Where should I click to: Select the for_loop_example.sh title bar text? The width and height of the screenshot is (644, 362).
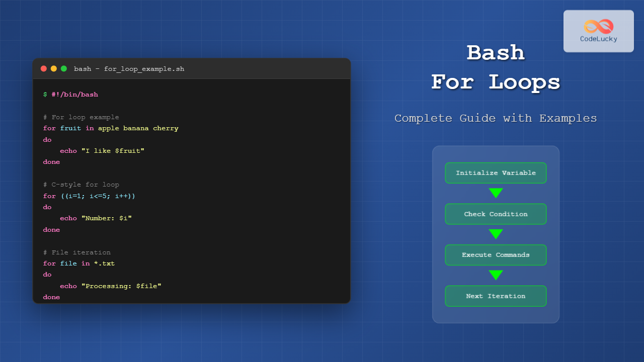(128, 69)
